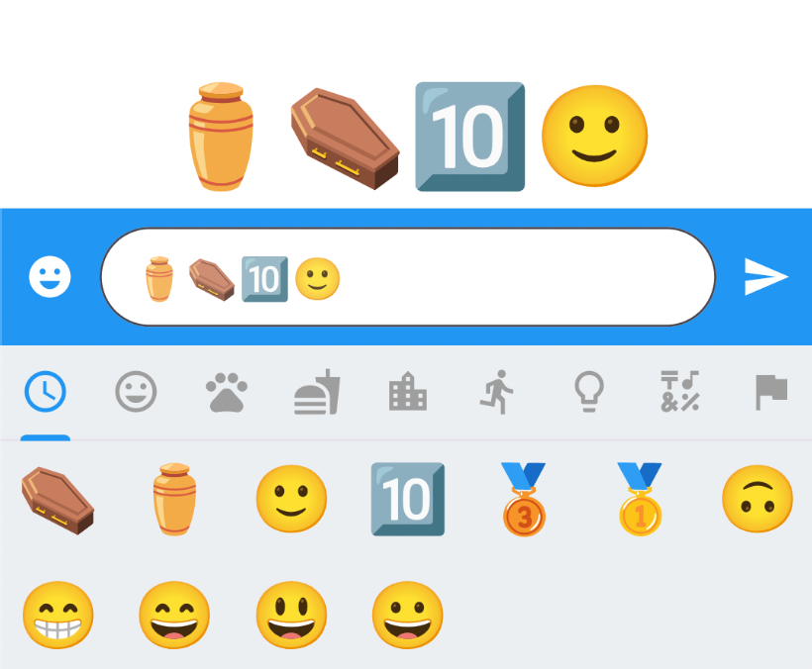Screen dimensions: 812x669
Task: Open the buildings travel category
Action: pyautogui.click(x=408, y=391)
